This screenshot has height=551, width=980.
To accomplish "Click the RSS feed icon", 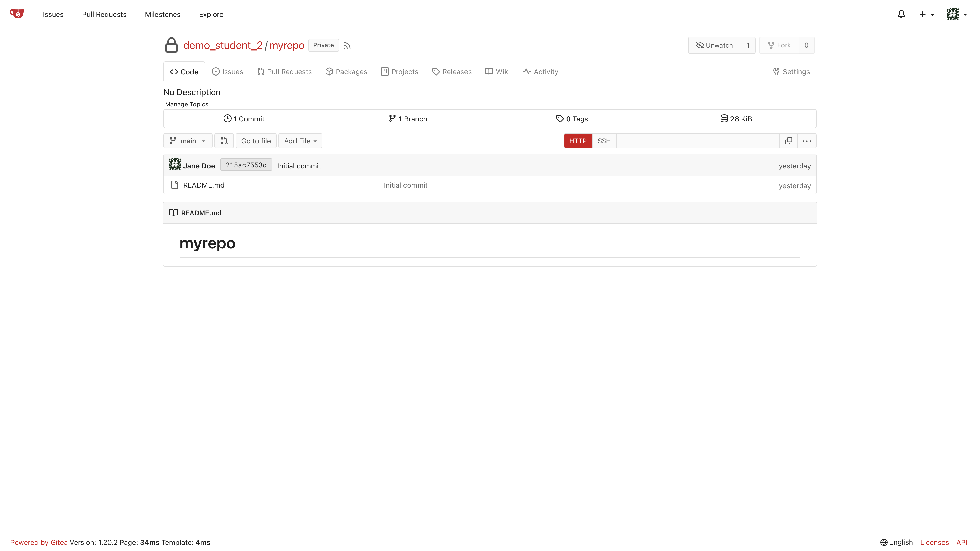I will coord(347,46).
